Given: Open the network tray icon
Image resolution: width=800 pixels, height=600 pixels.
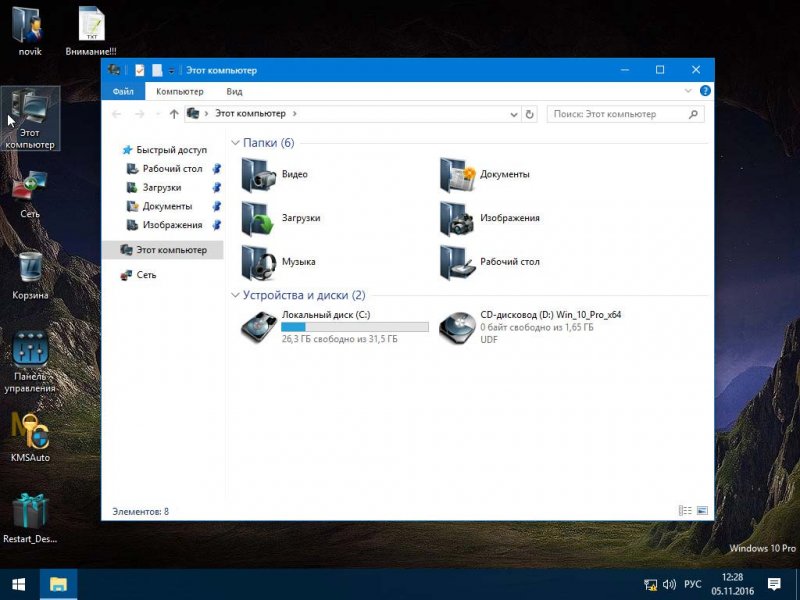Looking at the screenshot, I should coord(651,585).
